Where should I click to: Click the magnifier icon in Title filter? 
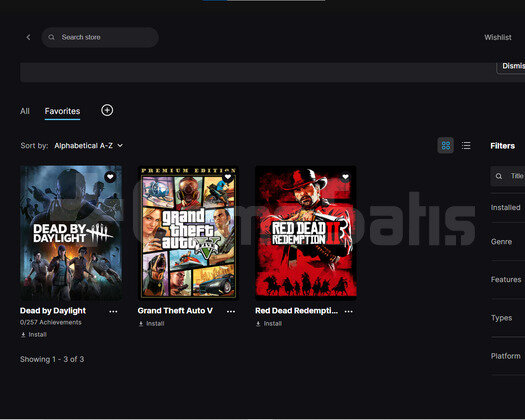[x=499, y=176]
